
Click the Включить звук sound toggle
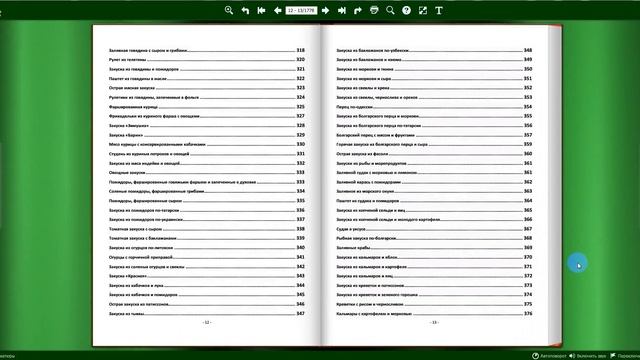588,356
